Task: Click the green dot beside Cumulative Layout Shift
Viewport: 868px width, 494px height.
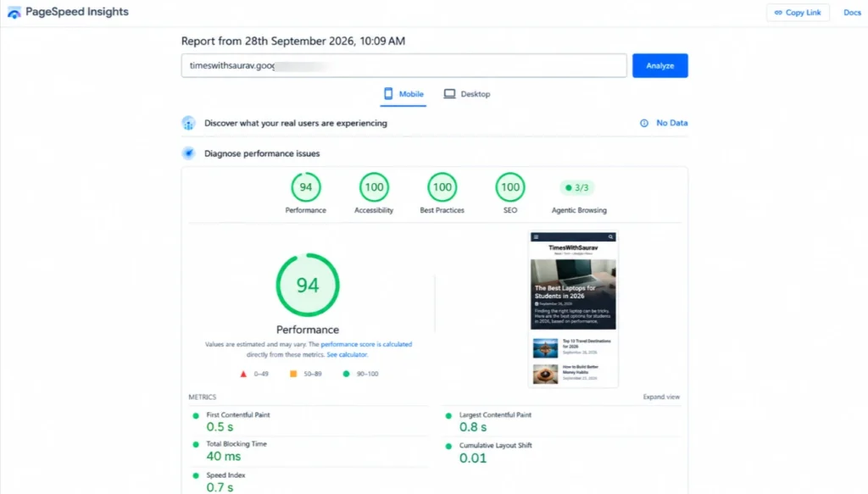Action: click(448, 446)
